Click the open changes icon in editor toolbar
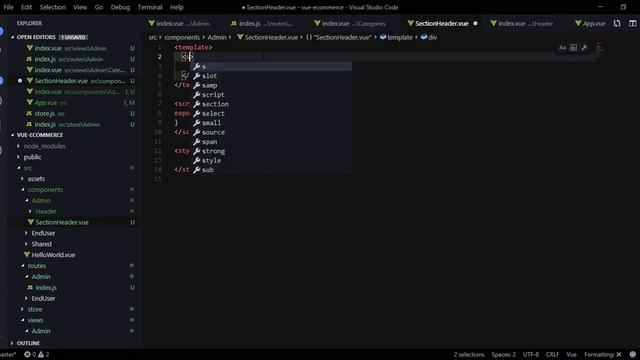Viewport: 640px width, 360px height. [617, 23]
